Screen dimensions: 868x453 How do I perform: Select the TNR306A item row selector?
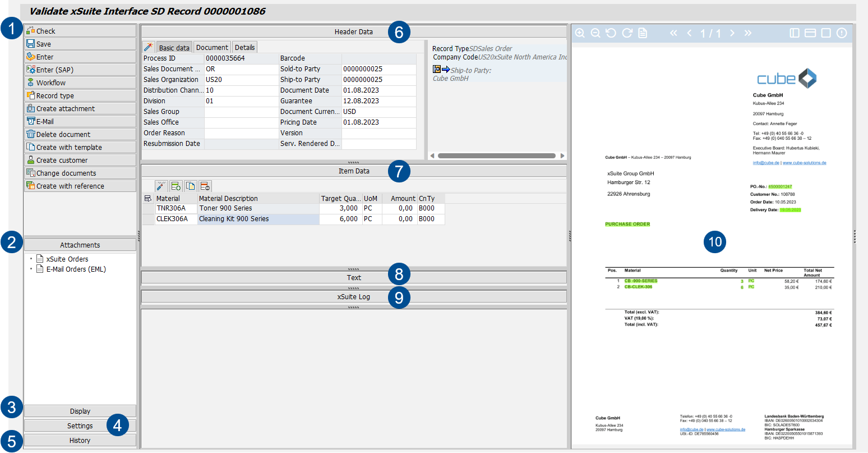[x=148, y=208]
